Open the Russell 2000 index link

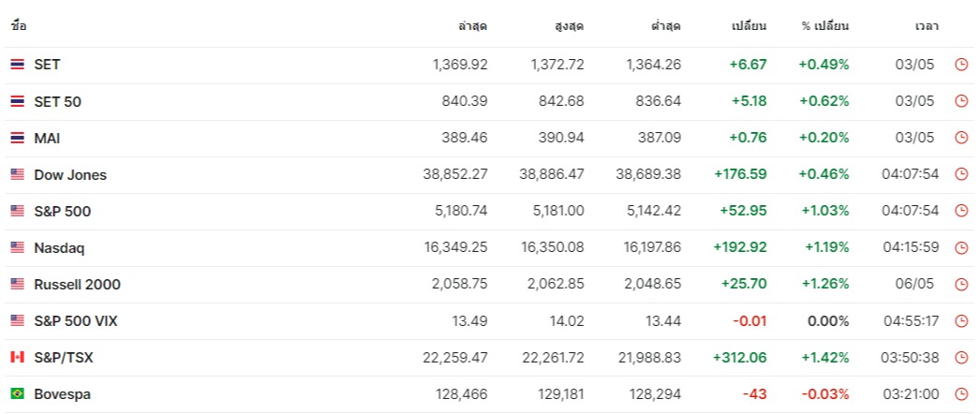(77, 285)
